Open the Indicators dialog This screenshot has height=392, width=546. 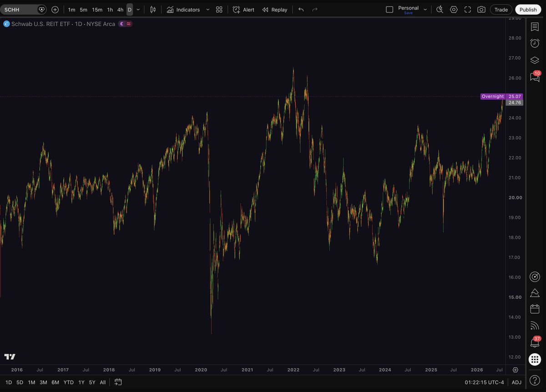pyautogui.click(x=183, y=10)
